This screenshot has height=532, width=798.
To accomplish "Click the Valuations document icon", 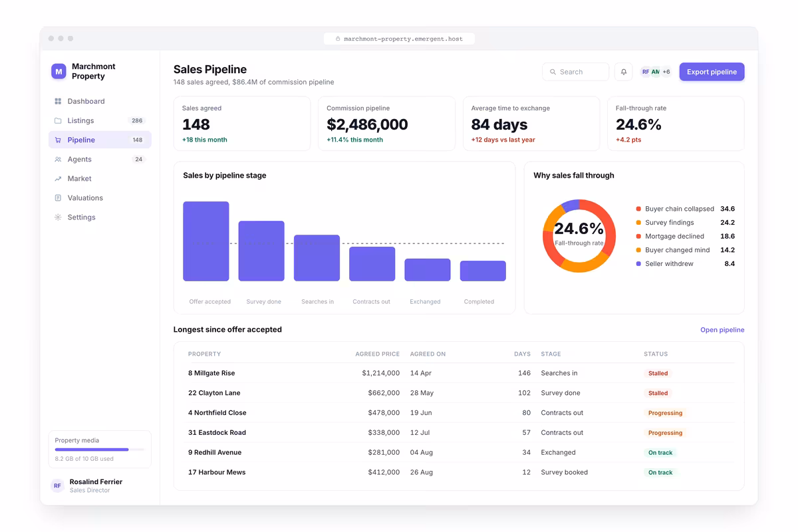I will click(x=58, y=198).
